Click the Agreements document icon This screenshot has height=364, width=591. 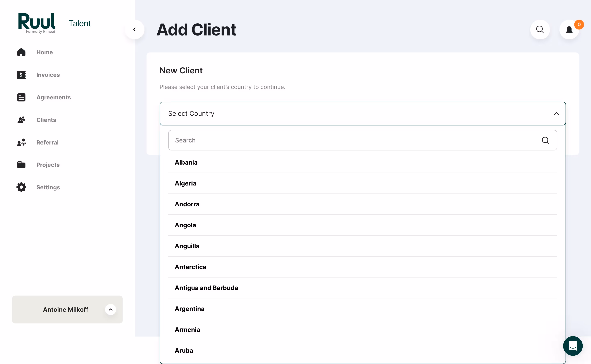coord(21,97)
